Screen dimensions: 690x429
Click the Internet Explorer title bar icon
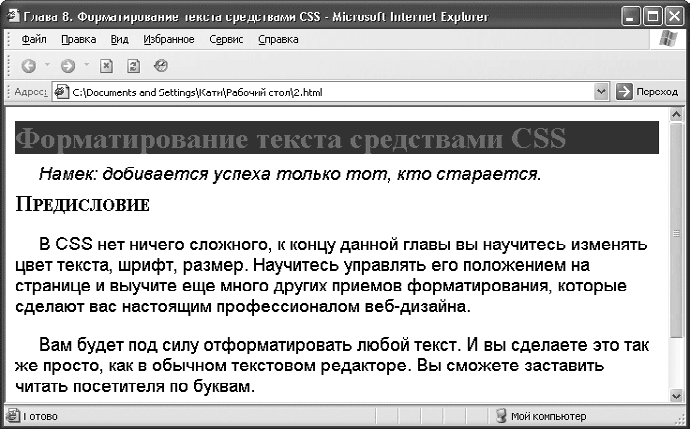point(12,15)
